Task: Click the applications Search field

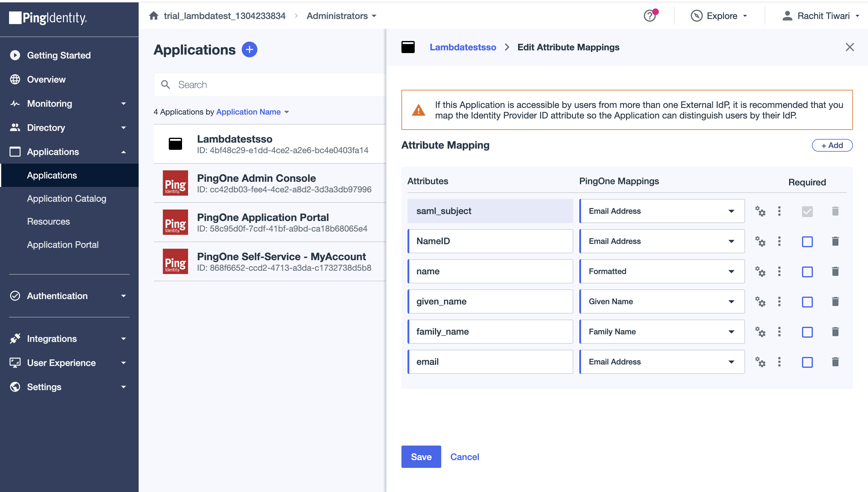Action: [x=270, y=85]
